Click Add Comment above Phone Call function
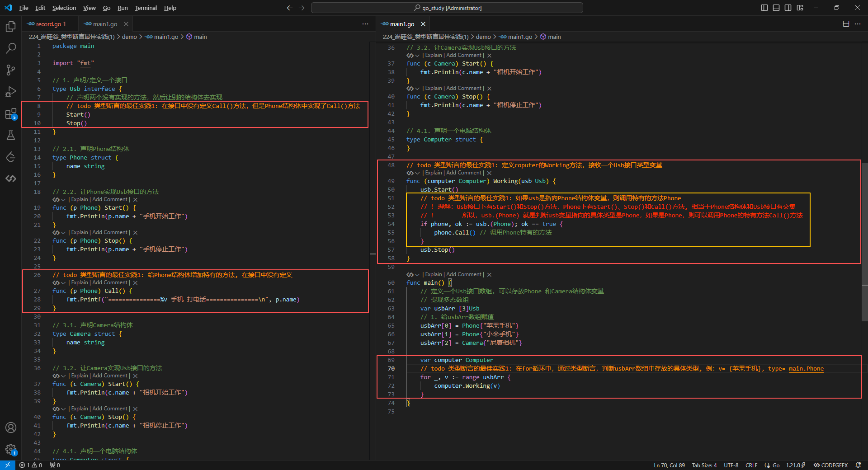 click(x=110, y=283)
